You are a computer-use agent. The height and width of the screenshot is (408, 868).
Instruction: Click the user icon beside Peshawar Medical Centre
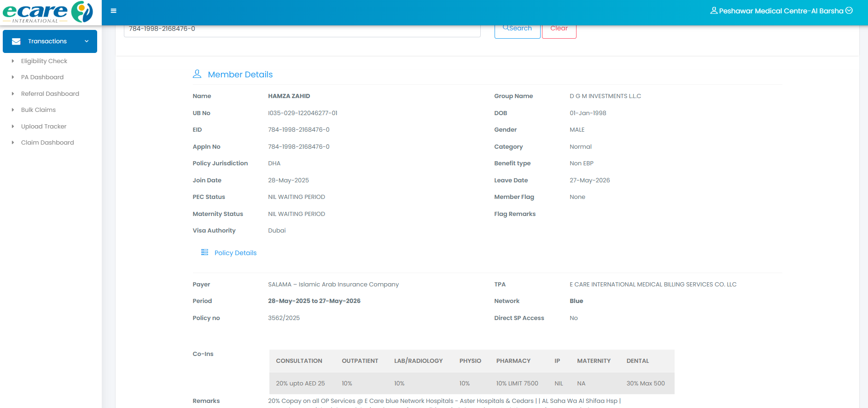point(714,11)
